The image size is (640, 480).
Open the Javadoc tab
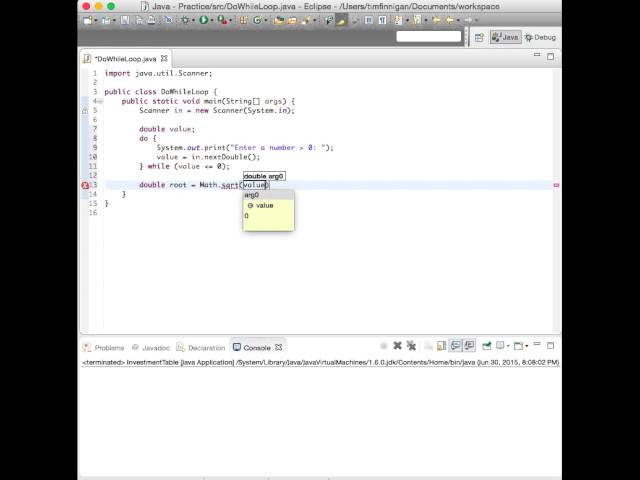coord(151,348)
